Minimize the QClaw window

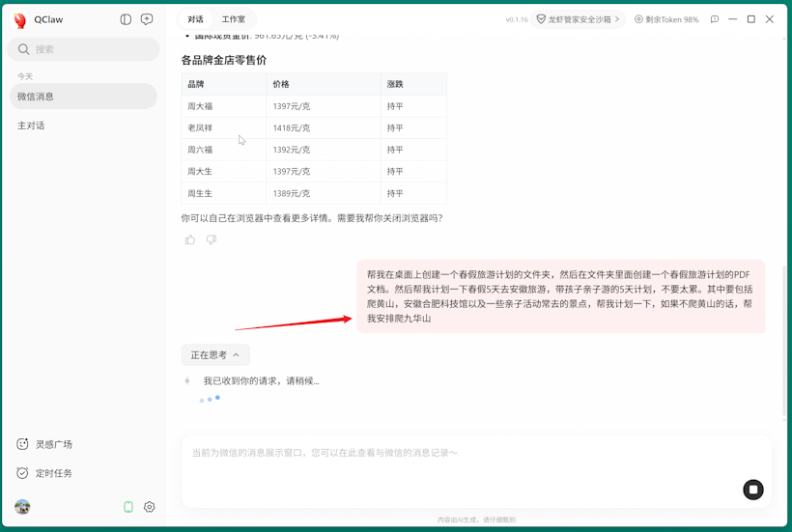(732, 19)
